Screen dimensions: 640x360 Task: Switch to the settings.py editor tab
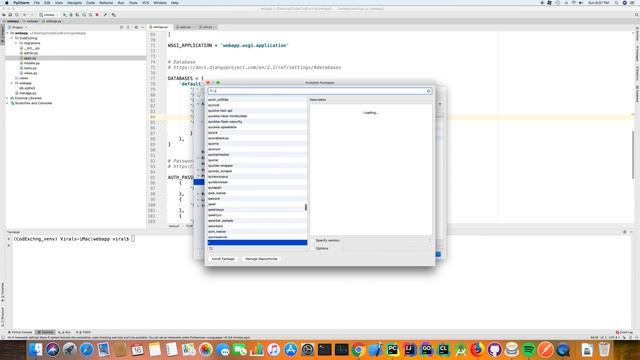(160, 27)
